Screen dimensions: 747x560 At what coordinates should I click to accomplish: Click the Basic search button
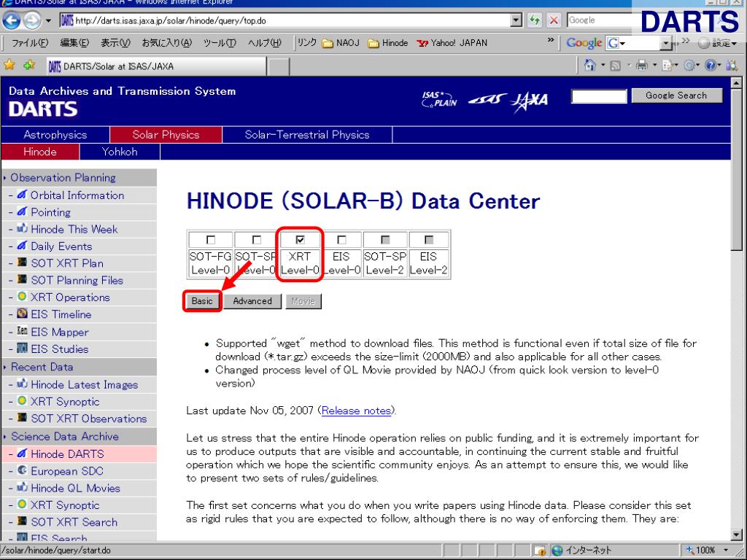202,301
